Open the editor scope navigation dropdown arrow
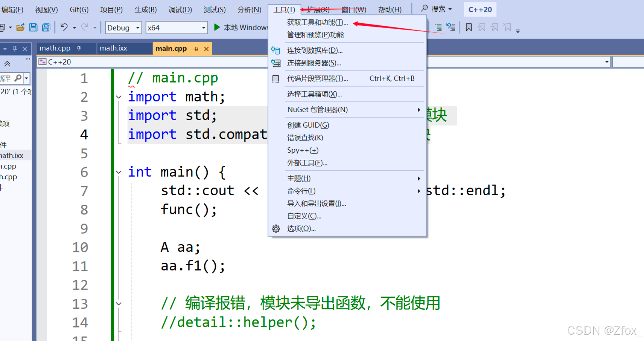 606,62
